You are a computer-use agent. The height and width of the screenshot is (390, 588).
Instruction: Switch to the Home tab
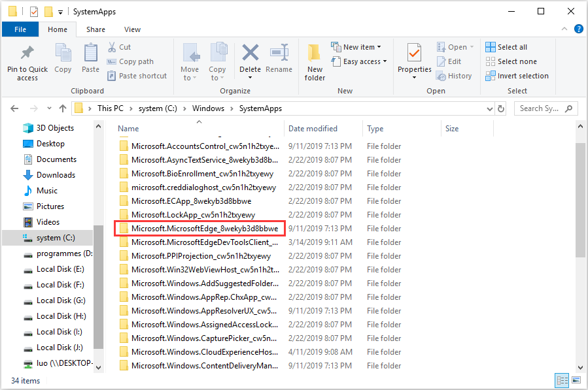point(58,29)
